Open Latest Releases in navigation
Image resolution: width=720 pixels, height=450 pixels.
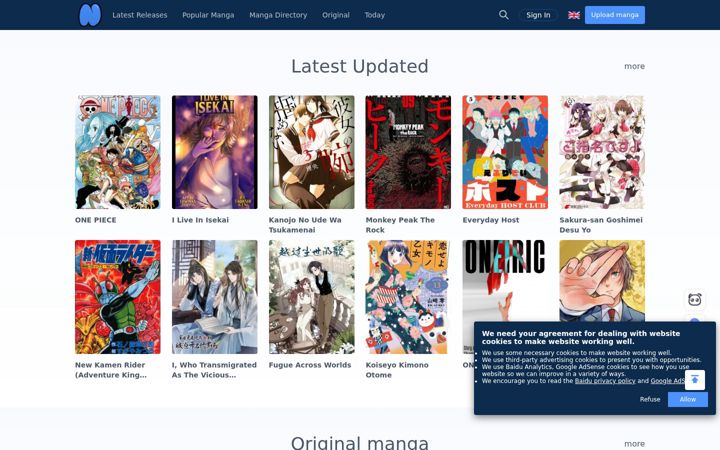click(140, 15)
